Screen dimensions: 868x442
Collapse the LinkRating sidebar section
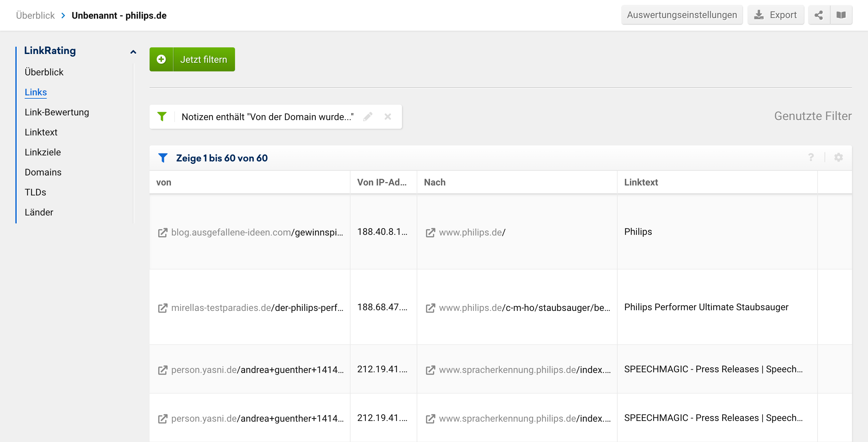click(x=133, y=51)
